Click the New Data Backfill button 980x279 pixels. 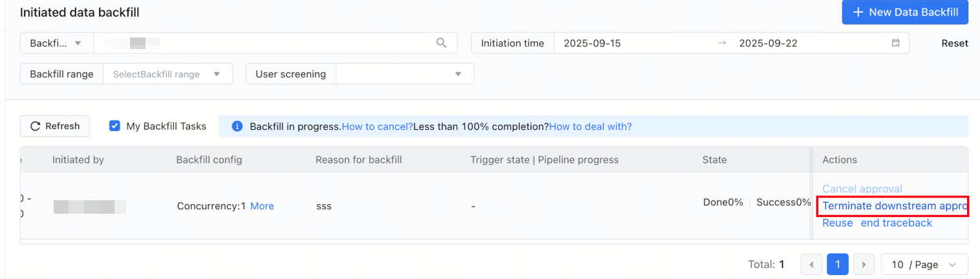click(x=905, y=12)
